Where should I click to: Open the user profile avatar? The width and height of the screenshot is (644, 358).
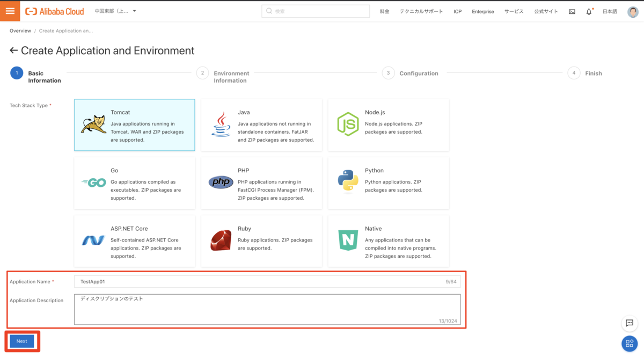pyautogui.click(x=633, y=11)
